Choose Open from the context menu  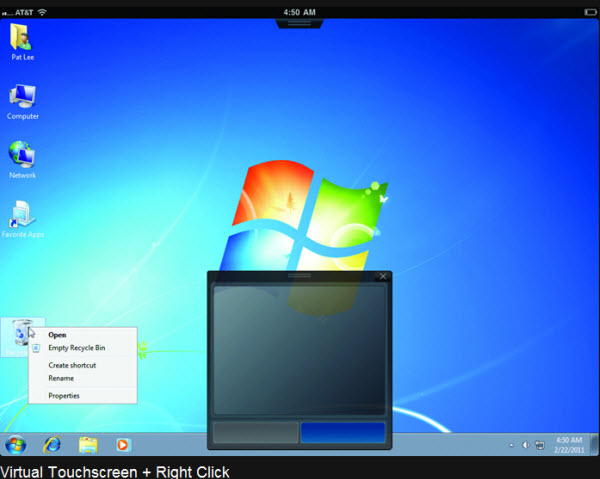[x=58, y=335]
